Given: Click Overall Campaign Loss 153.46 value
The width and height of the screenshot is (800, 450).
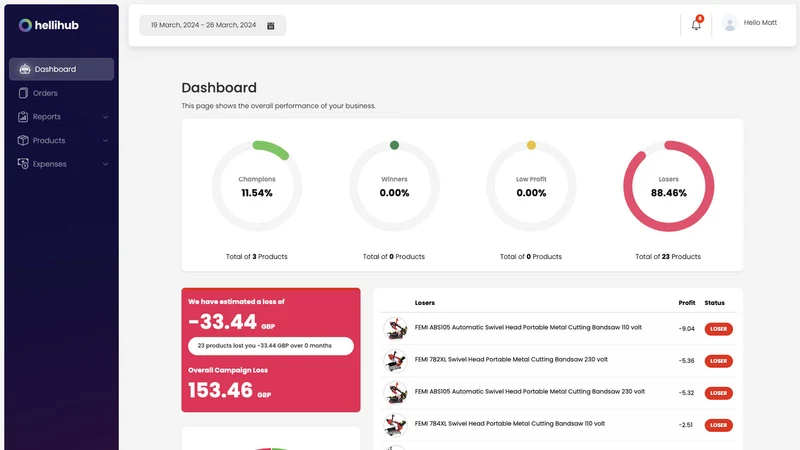Looking at the screenshot, I should click(230, 390).
